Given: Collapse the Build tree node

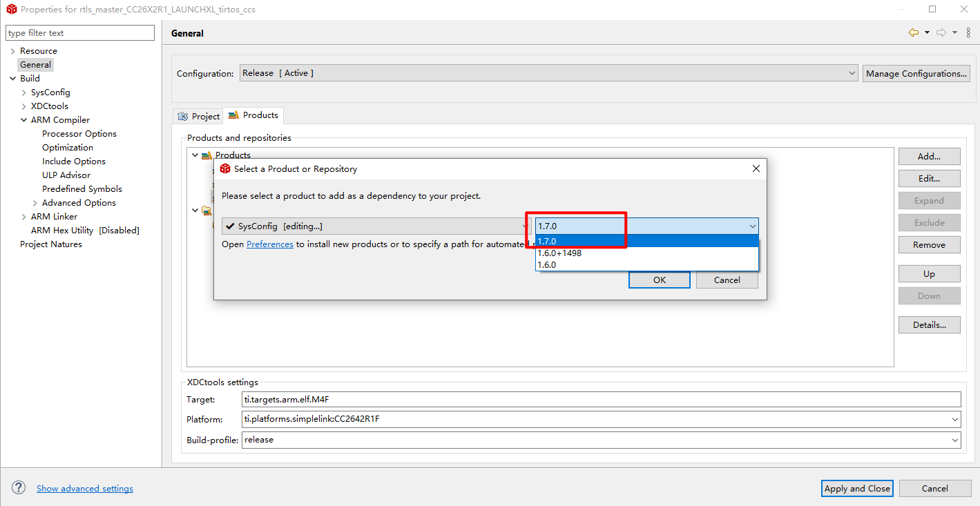Looking at the screenshot, I should coord(12,79).
